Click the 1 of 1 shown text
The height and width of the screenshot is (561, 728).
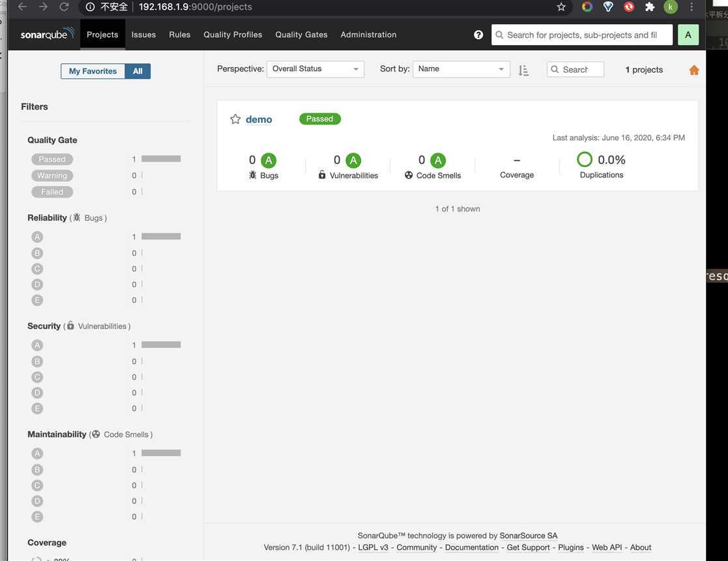coord(458,209)
